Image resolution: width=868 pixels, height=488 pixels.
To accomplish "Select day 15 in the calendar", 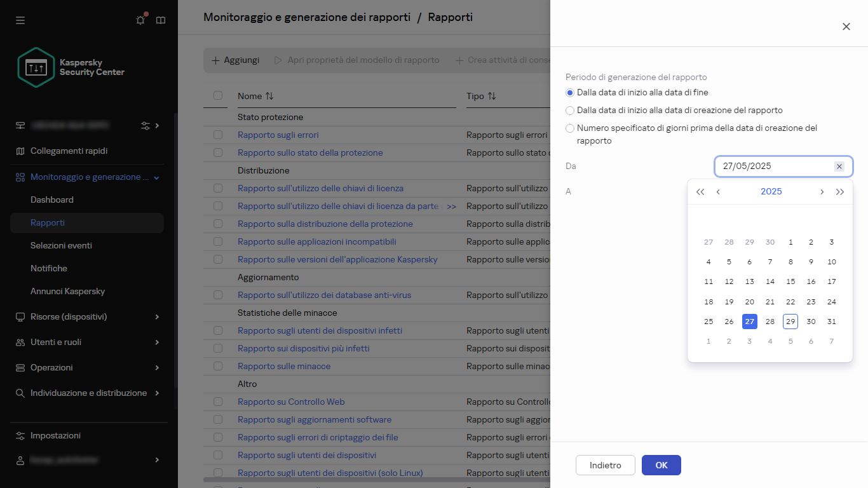I will 790,281.
